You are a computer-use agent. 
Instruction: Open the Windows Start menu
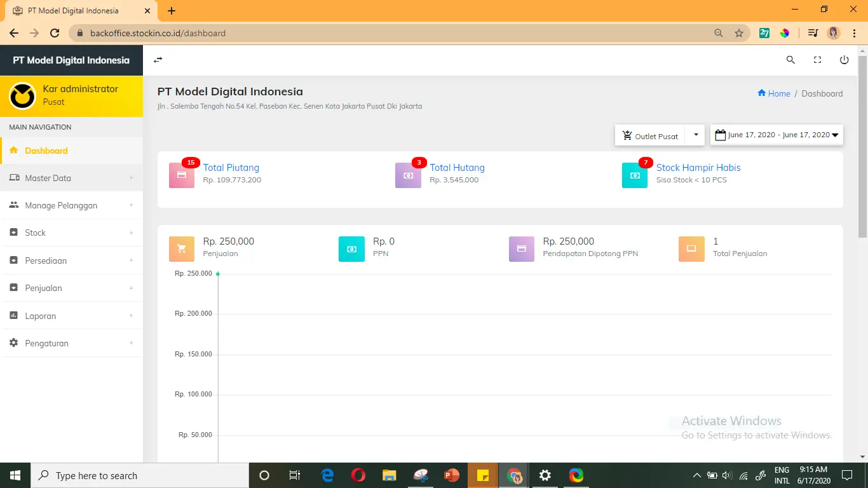tap(15, 475)
